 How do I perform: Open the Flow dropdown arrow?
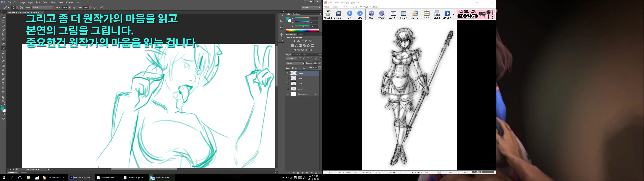(90, 8)
